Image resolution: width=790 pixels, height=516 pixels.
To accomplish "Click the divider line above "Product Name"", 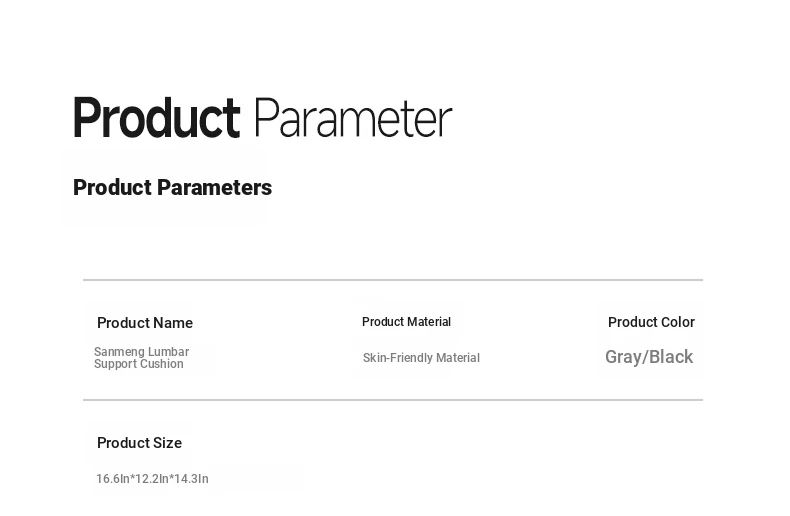I will 392,280.
